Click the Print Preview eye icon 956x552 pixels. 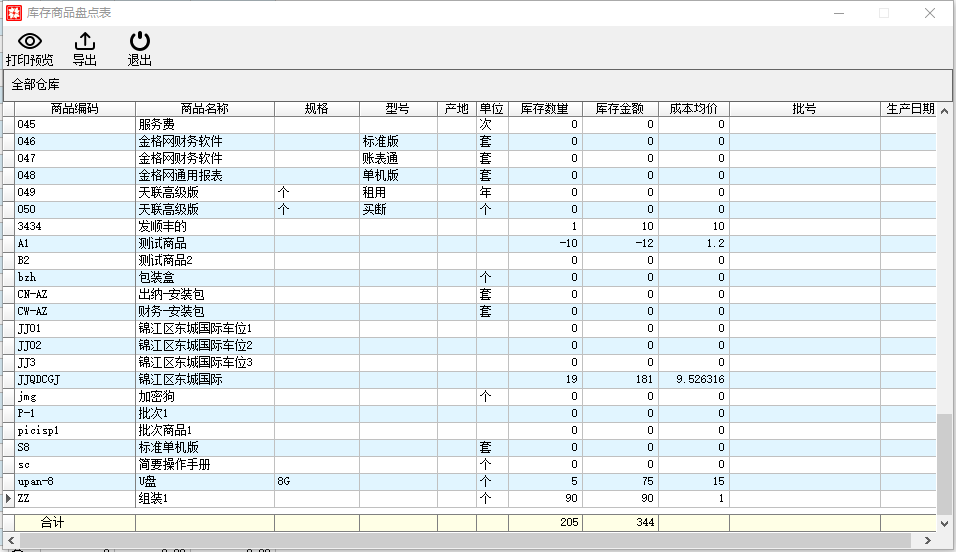pos(30,41)
